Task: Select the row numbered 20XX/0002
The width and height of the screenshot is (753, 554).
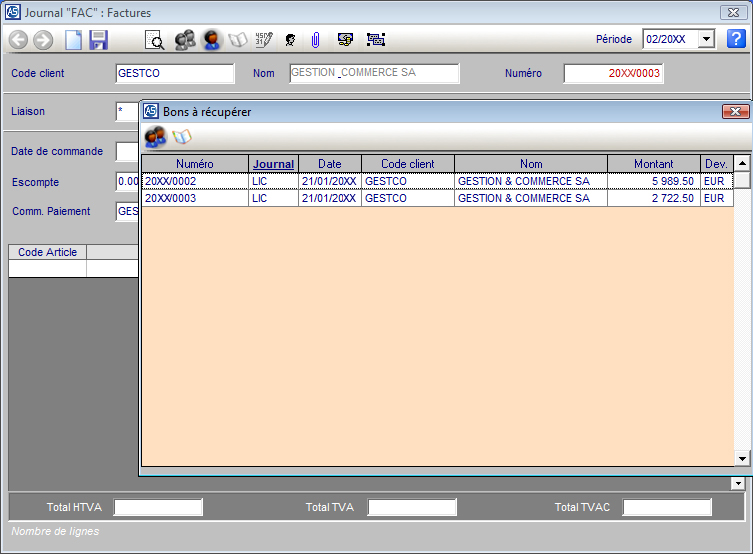Action: click(194, 181)
